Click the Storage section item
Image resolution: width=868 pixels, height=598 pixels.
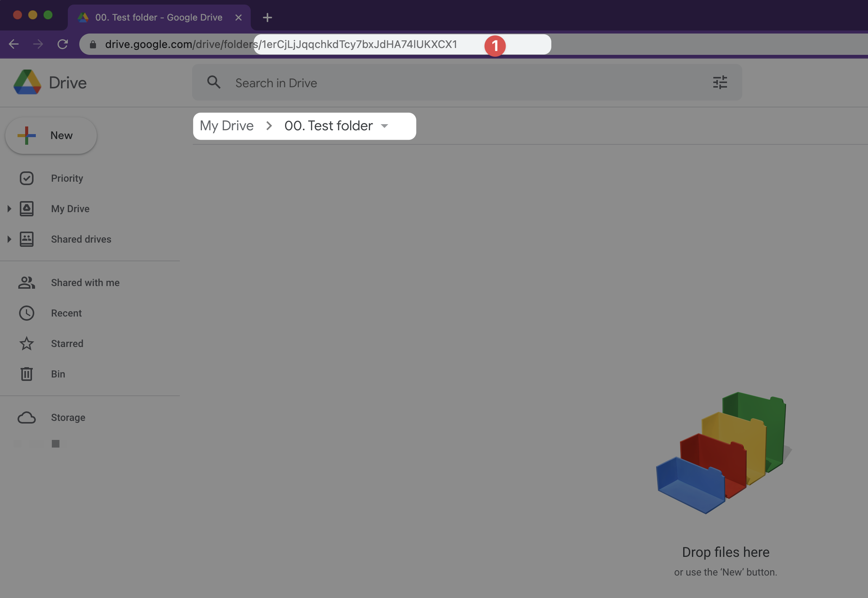pyautogui.click(x=68, y=417)
